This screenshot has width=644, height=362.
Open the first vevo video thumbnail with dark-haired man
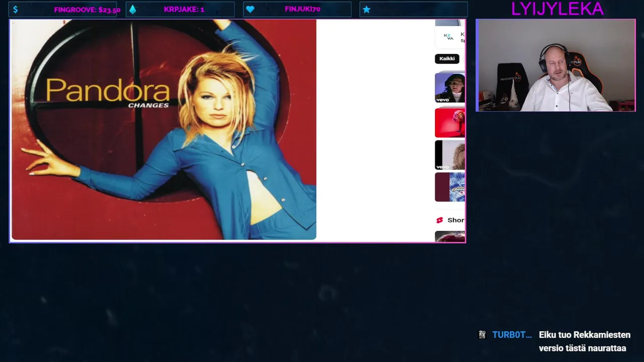tap(450, 88)
